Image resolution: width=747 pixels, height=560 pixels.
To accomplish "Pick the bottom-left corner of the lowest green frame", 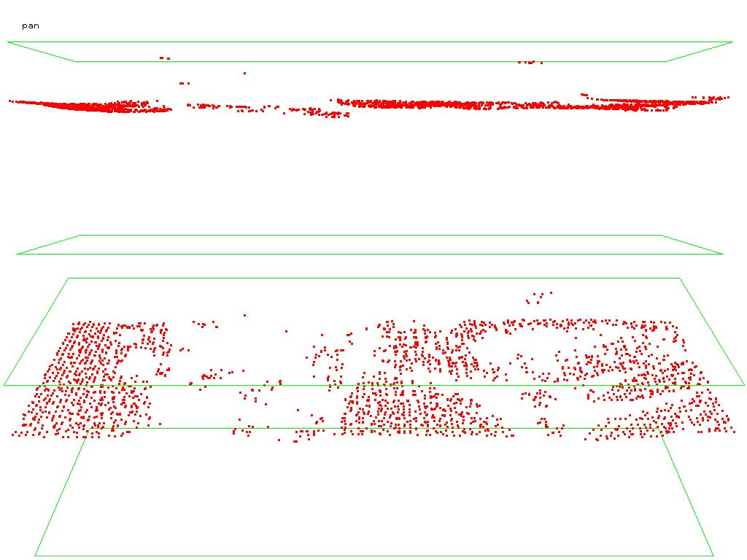I will click(x=35, y=556).
